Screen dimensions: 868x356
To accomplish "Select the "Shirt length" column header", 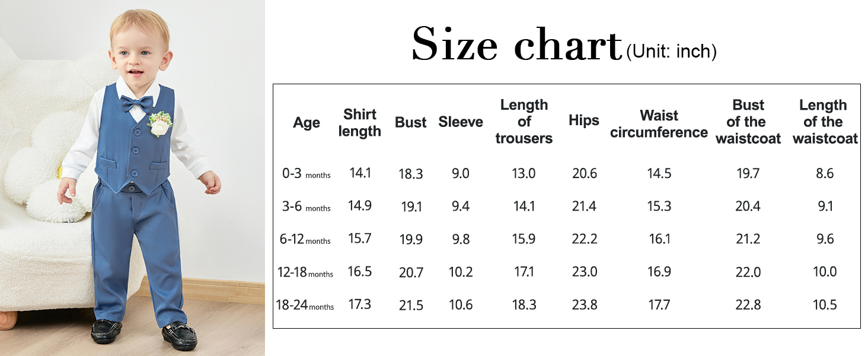I will pos(360,123).
